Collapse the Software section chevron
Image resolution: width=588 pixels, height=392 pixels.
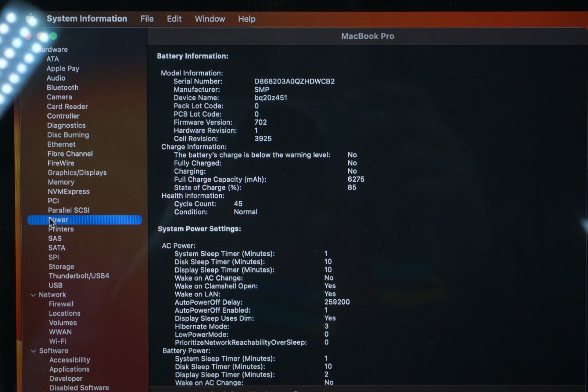[x=33, y=351]
